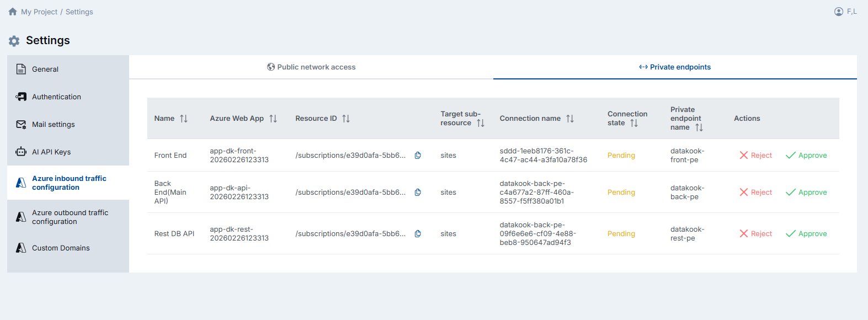The image size is (868, 320).
Task: Click My Project breadcrumb link
Action: 39,12
